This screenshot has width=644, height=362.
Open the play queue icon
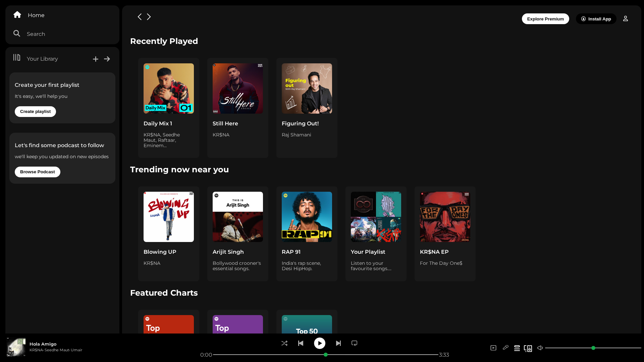[517, 348]
